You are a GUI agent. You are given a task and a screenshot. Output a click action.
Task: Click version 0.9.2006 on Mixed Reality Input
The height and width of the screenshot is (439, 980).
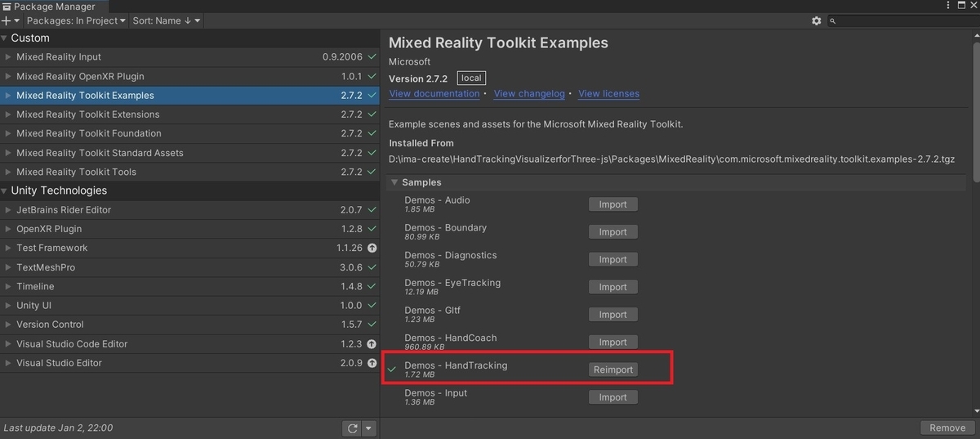[343, 57]
